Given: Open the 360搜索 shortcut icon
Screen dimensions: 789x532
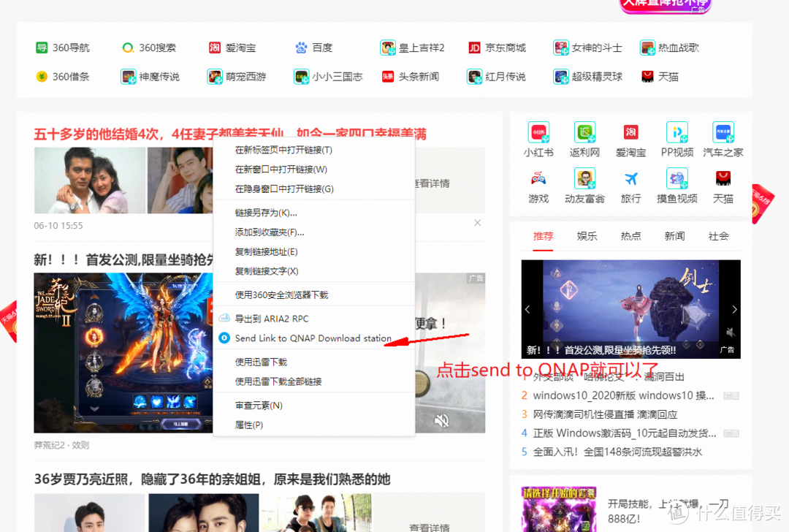Looking at the screenshot, I should (x=129, y=47).
